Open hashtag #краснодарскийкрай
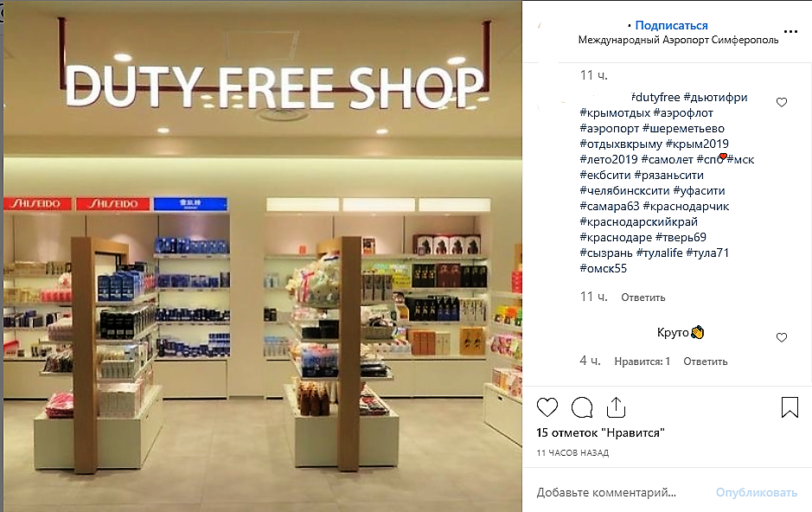The width and height of the screenshot is (812, 512). (x=638, y=221)
